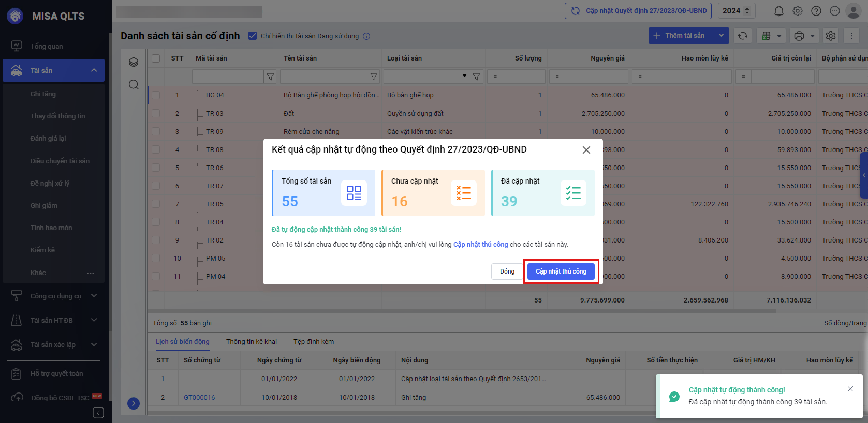Open table settings gear icon

pos(831,36)
